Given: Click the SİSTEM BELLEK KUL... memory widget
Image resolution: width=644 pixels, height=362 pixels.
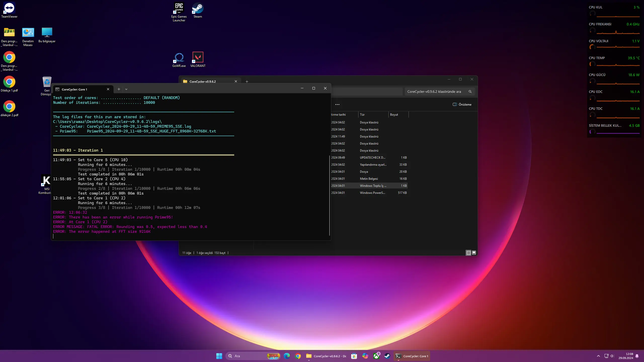Looking at the screenshot, I should pos(614,129).
